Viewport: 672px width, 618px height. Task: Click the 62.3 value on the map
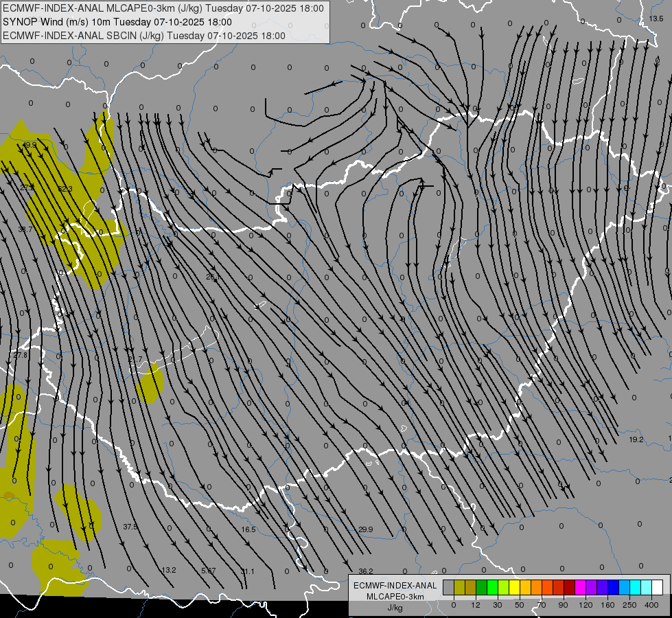(65, 189)
